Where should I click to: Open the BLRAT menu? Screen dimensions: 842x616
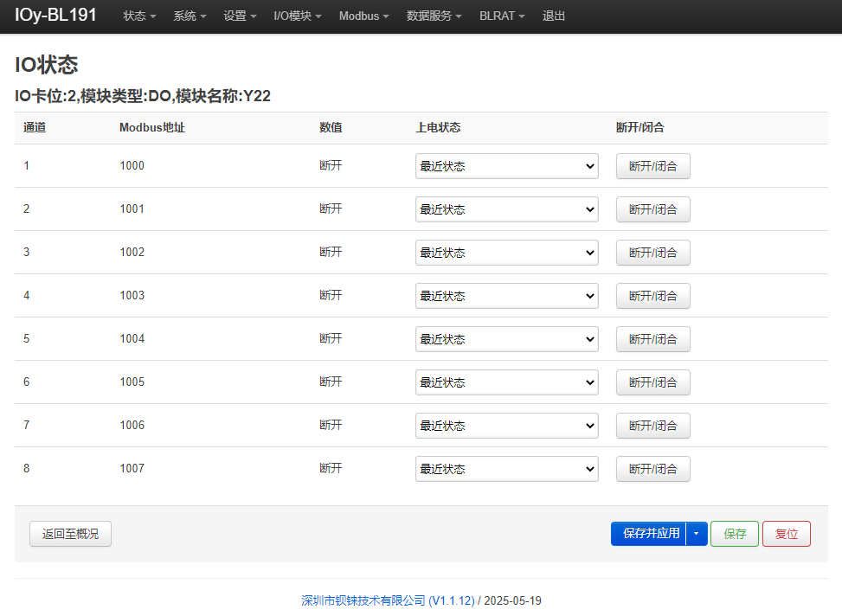point(502,16)
